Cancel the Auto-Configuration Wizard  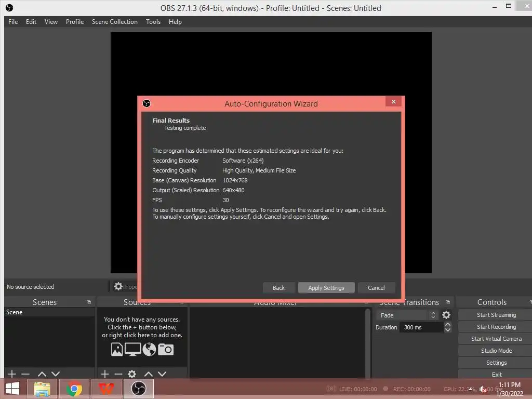[376, 288]
